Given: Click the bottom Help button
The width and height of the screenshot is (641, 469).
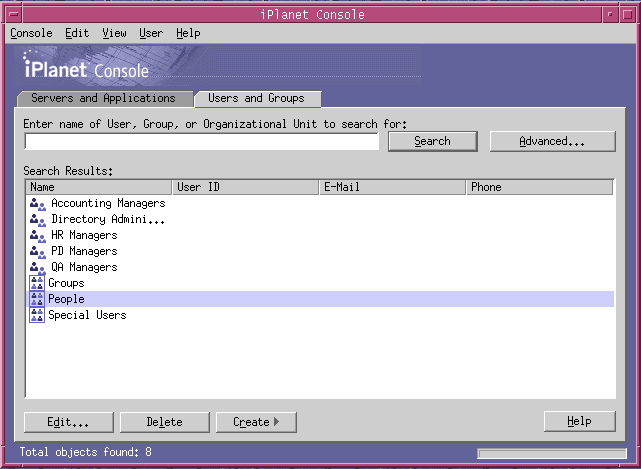Looking at the screenshot, I should click(579, 421).
